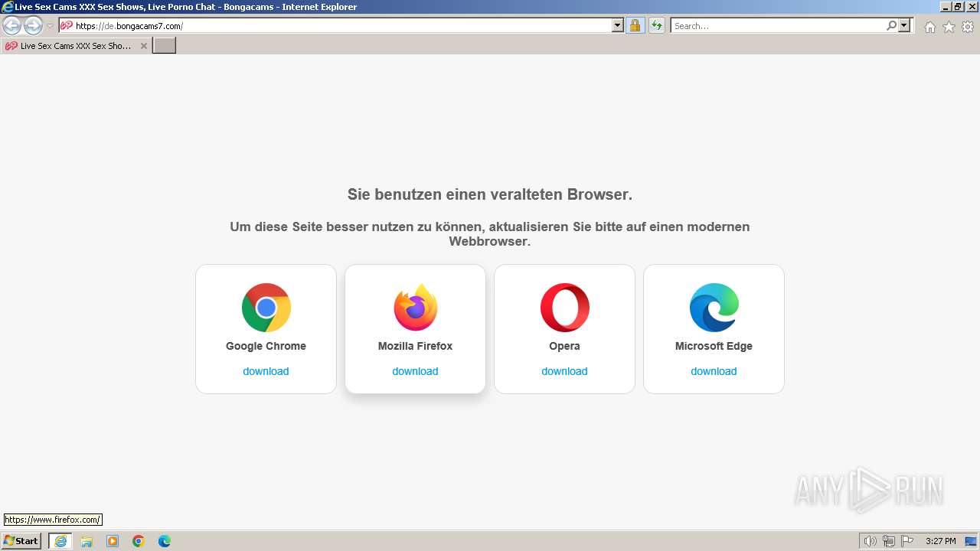980x551 pixels.
Task: Click the site favicon in address bar
Action: point(67,25)
